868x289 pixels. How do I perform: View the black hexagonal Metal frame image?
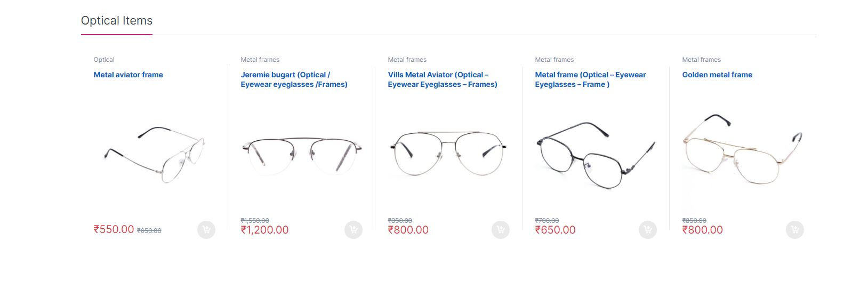pos(596,155)
